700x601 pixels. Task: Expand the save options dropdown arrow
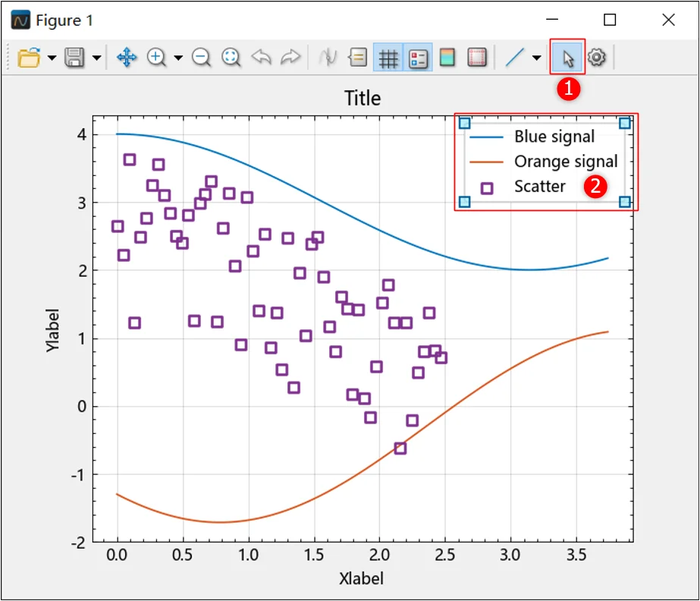pyautogui.click(x=96, y=58)
